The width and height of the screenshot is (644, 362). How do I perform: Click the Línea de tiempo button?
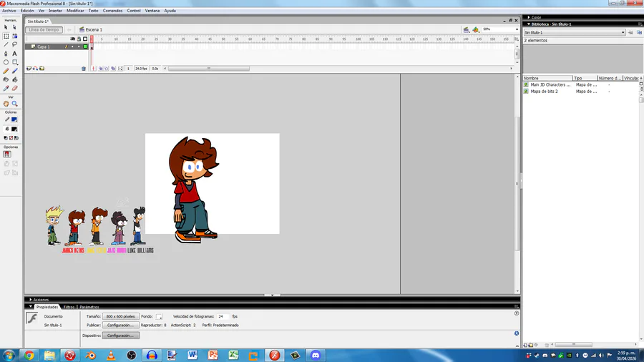pyautogui.click(x=44, y=29)
